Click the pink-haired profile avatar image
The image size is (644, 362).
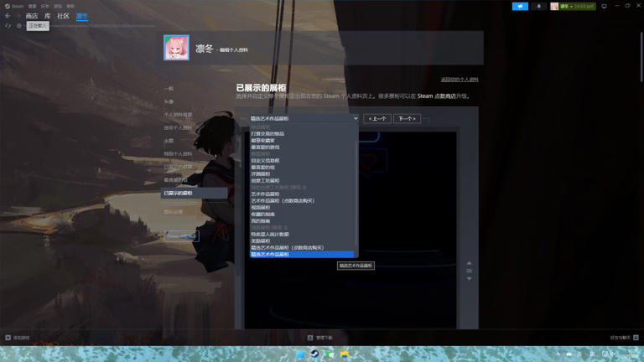pyautogui.click(x=176, y=48)
